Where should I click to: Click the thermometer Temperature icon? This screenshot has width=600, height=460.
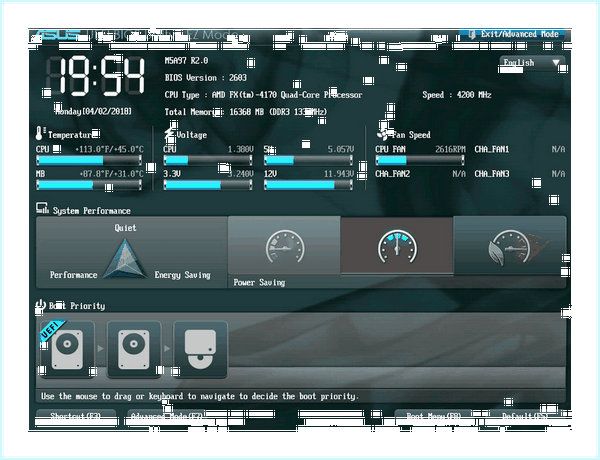(x=40, y=133)
